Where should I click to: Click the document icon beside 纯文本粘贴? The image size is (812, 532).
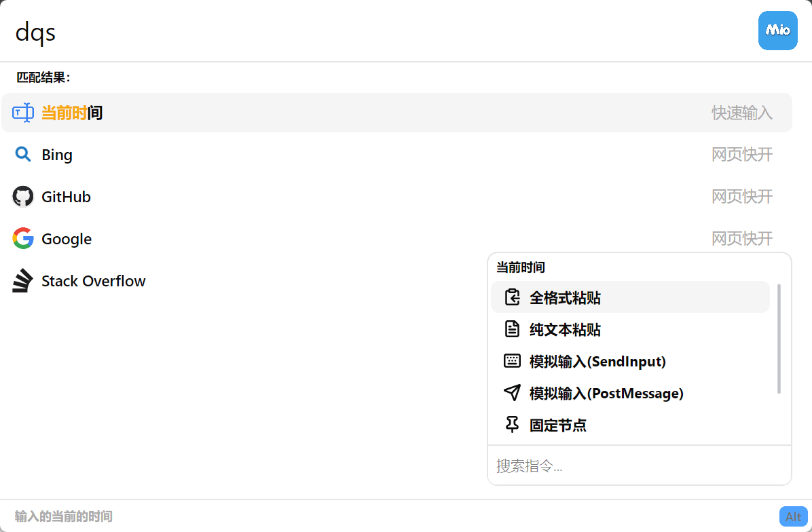pyautogui.click(x=512, y=329)
